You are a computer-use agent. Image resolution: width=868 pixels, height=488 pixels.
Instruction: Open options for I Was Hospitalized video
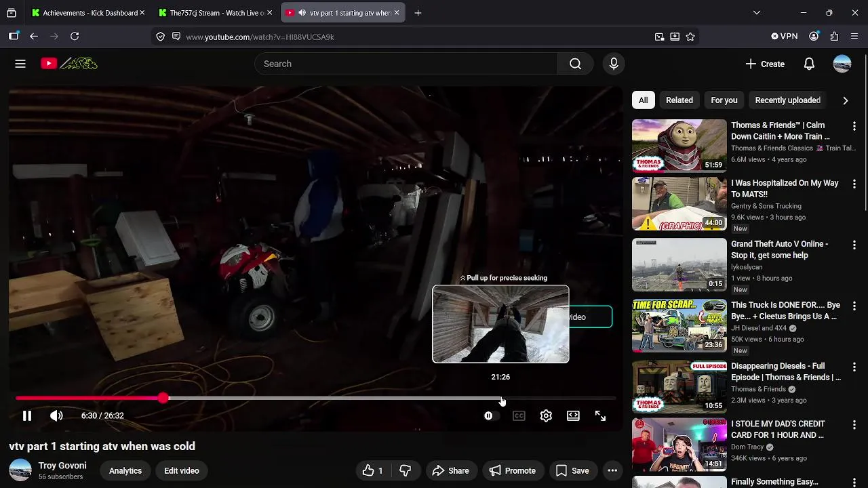[854, 184]
